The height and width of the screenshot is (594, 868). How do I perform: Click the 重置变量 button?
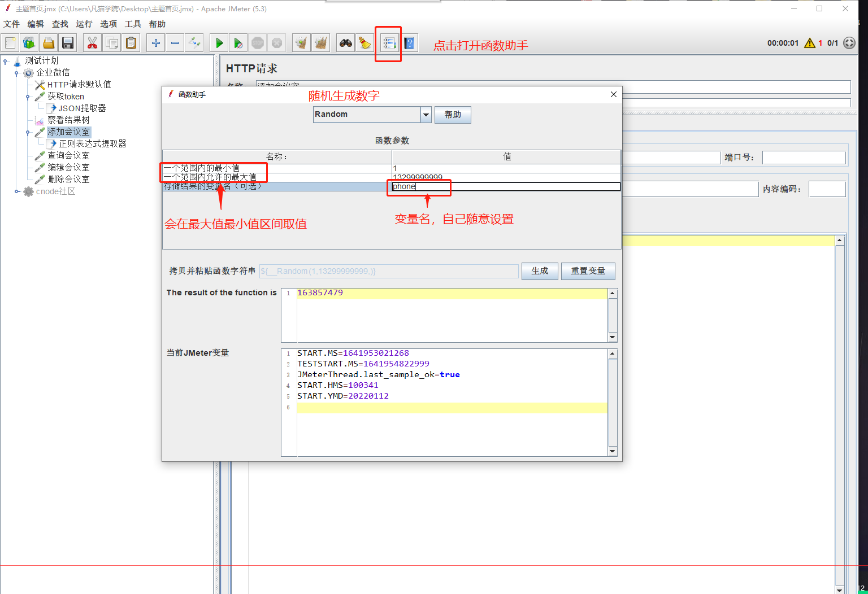tap(588, 271)
